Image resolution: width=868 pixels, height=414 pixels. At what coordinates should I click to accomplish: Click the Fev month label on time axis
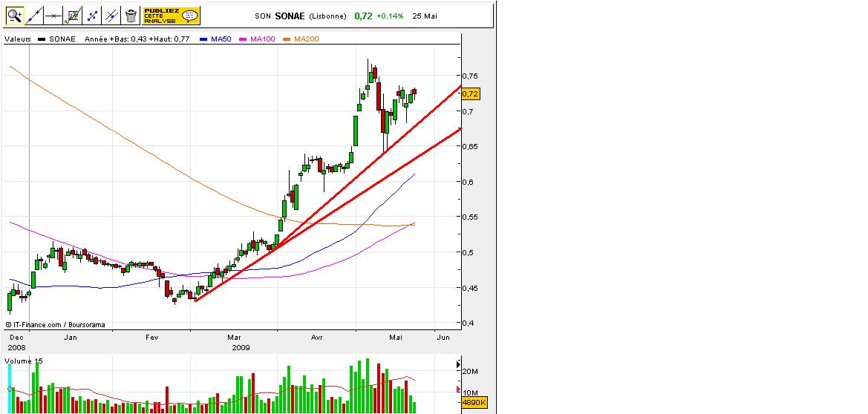(x=152, y=337)
